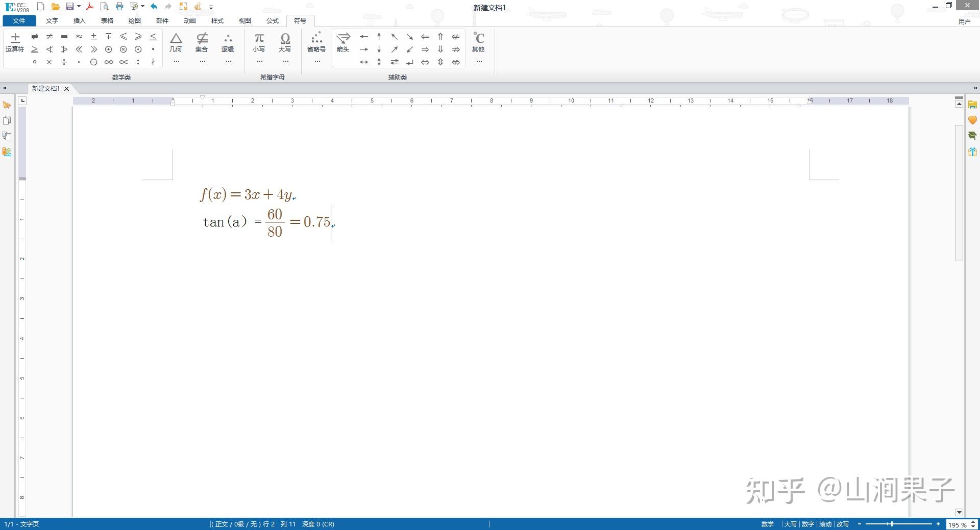Image resolution: width=980 pixels, height=530 pixels.
Task: Create a new document from the quick toolbar
Action: pyautogui.click(x=41, y=7)
